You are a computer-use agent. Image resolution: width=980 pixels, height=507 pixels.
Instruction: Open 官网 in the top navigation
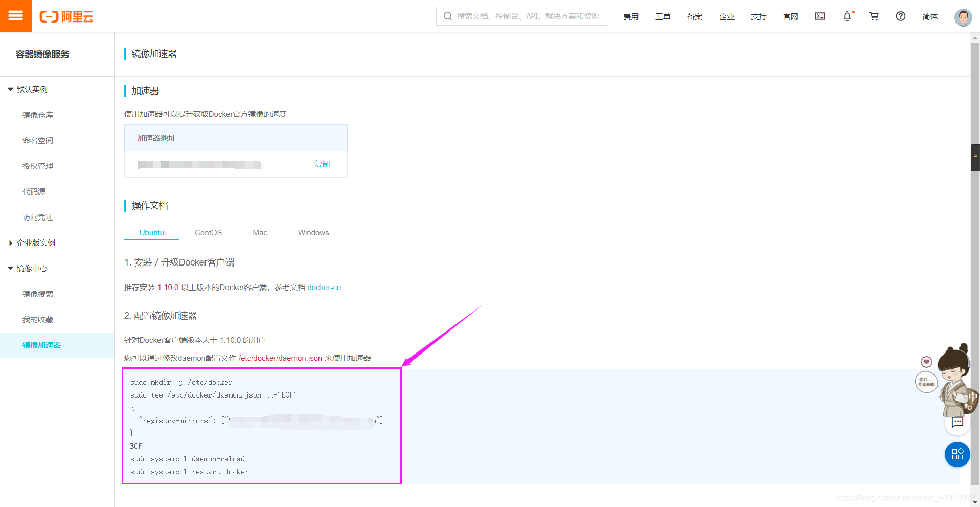pos(791,17)
